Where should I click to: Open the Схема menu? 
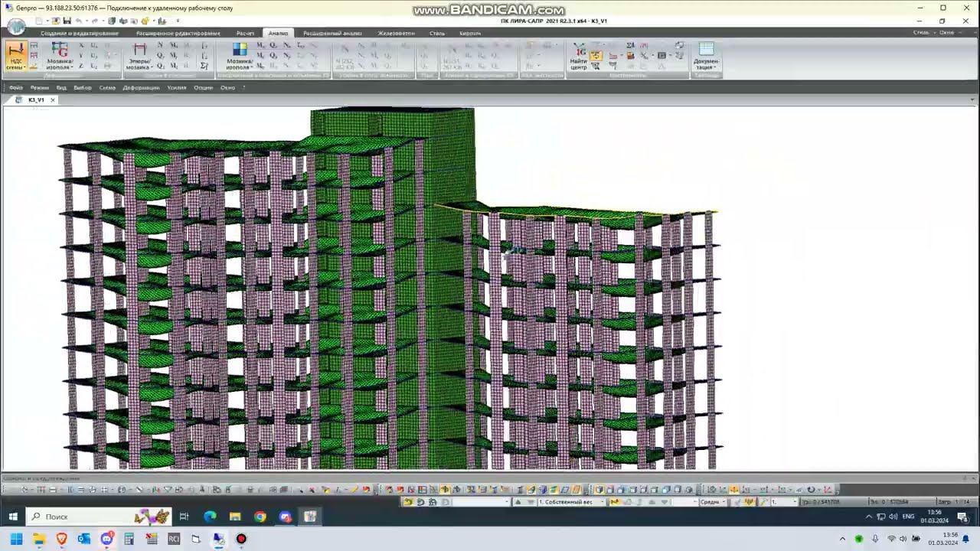point(107,88)
